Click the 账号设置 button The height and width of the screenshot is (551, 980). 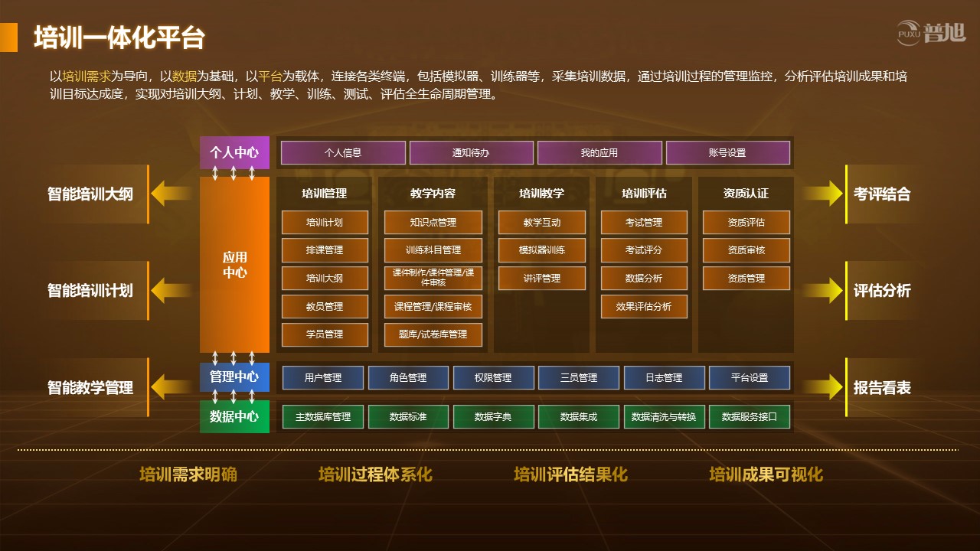[727, 153]
